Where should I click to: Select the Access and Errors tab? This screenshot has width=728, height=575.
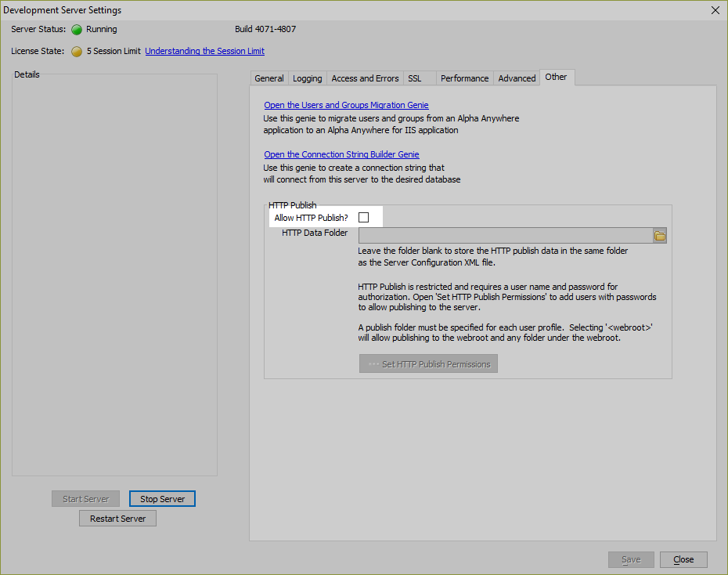365,78
